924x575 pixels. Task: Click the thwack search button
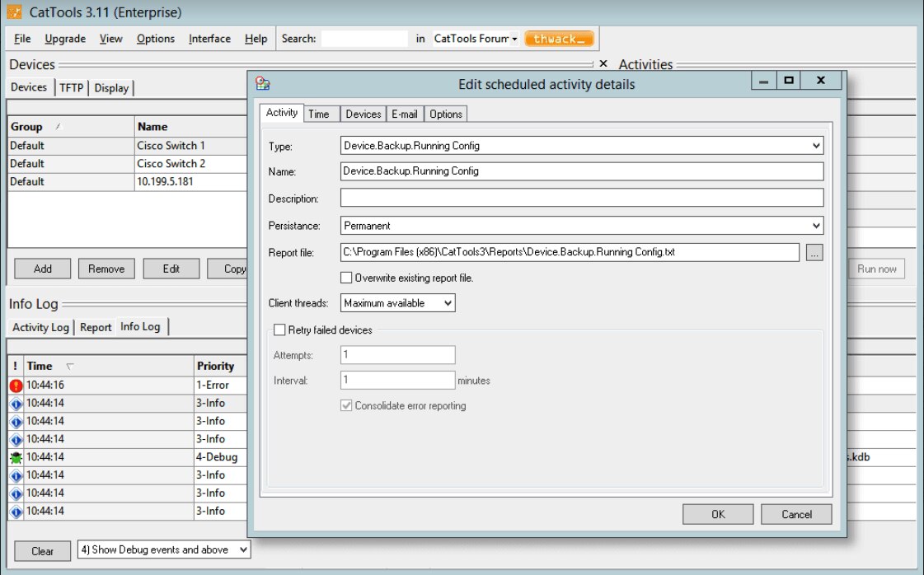(559, 38)
